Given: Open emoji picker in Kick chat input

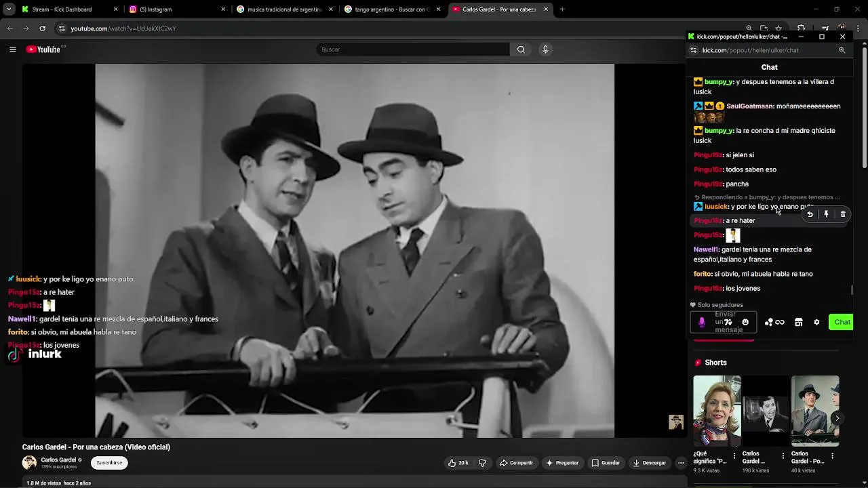Looking at the screenshot, I should (x=745, y=323).
